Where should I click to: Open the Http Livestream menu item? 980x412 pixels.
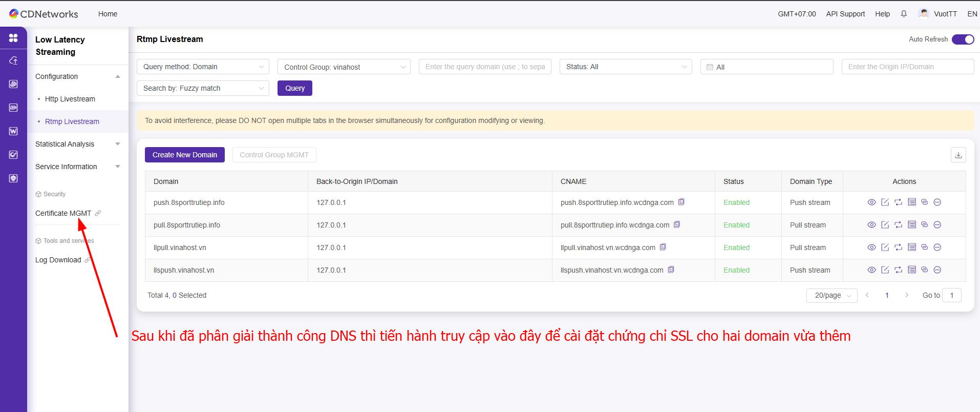70,99
